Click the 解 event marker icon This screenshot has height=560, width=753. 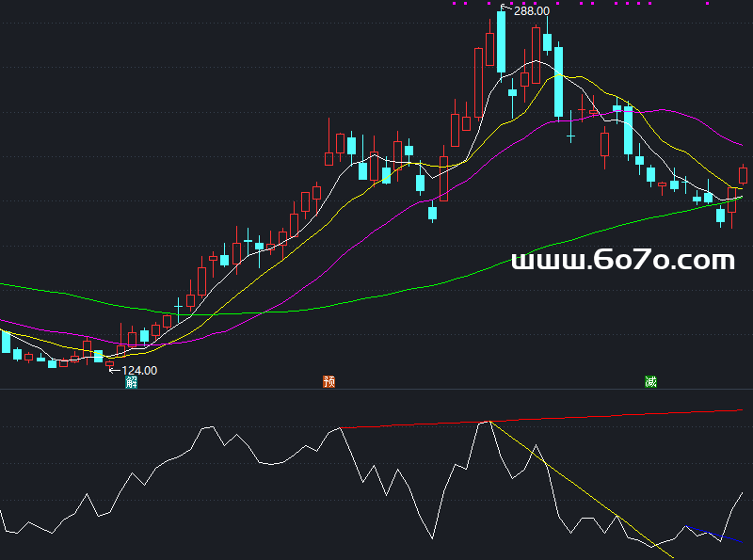tap(131, 382)
